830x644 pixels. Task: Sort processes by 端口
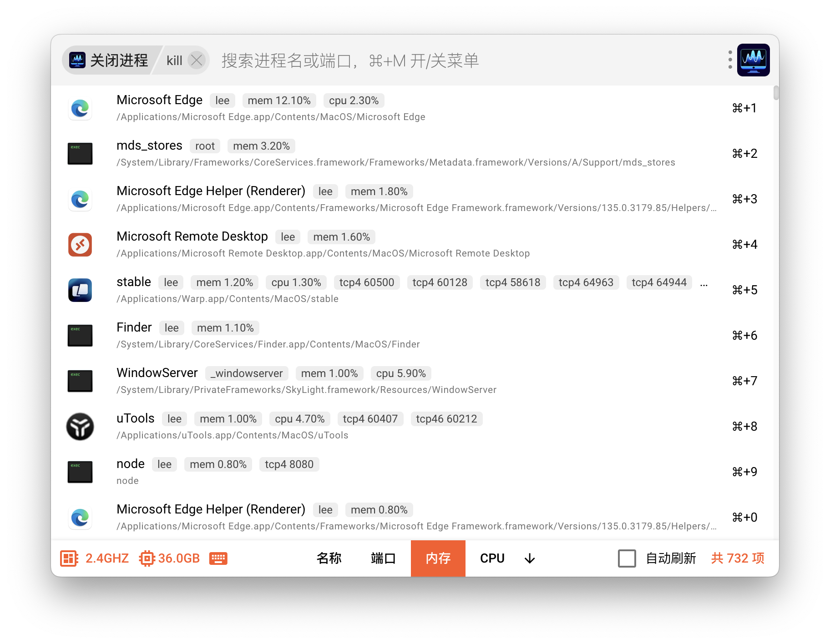[383, 558]
